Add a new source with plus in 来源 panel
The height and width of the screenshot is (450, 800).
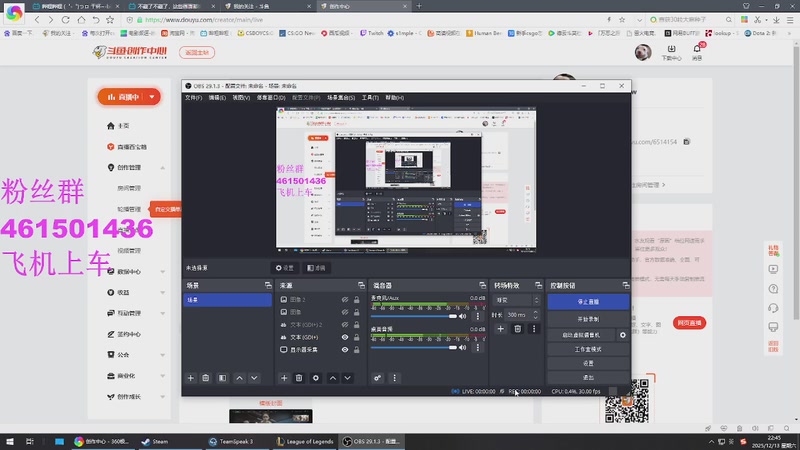tap(284, 378)
